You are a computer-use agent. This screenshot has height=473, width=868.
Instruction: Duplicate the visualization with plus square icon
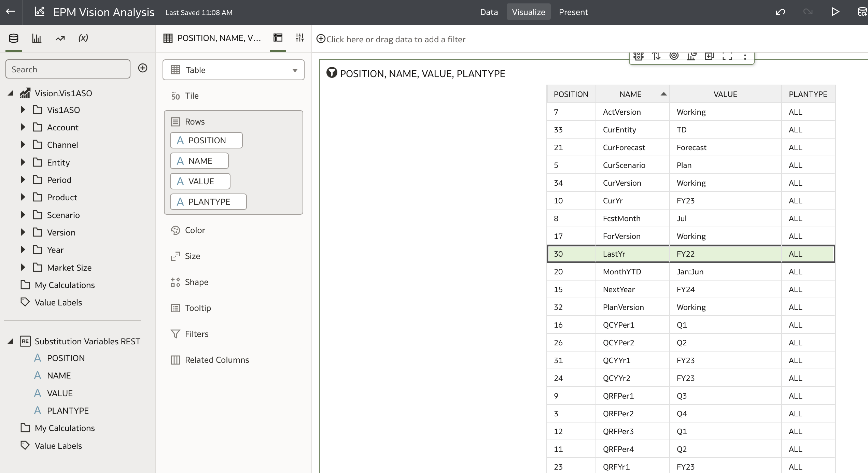710,56
